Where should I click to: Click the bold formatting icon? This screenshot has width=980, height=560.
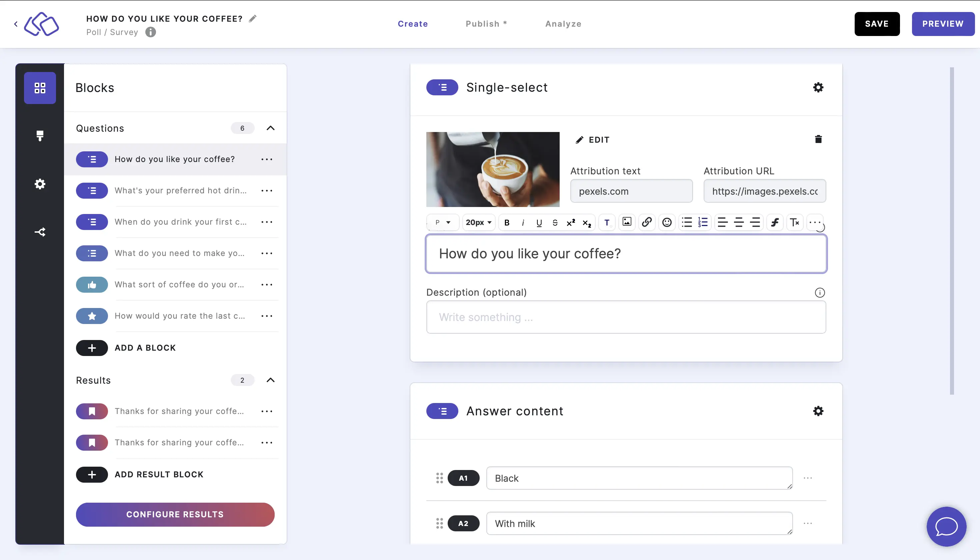click(507, 222)
